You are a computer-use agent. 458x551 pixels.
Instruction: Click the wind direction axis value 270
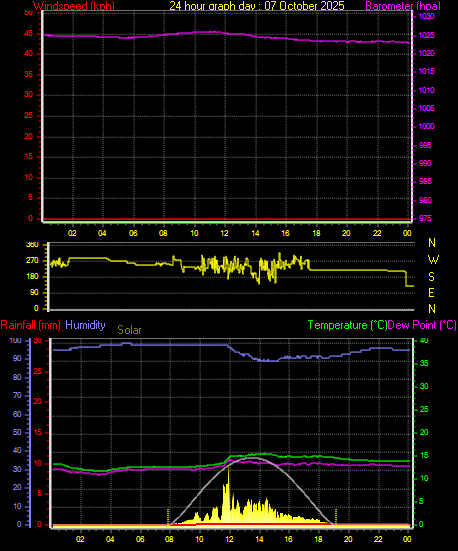[32, 261]
